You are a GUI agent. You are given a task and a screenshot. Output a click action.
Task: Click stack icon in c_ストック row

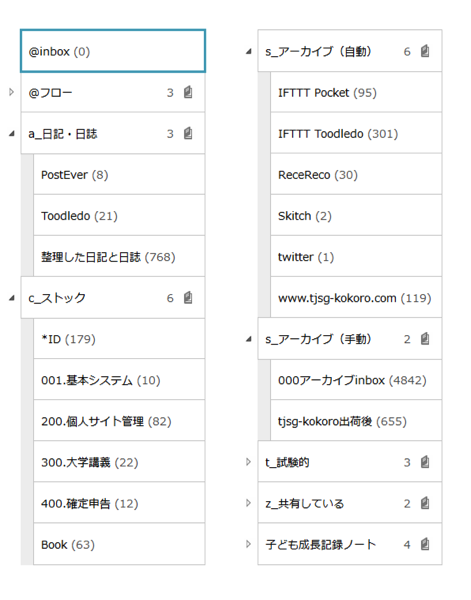(188, 297)
